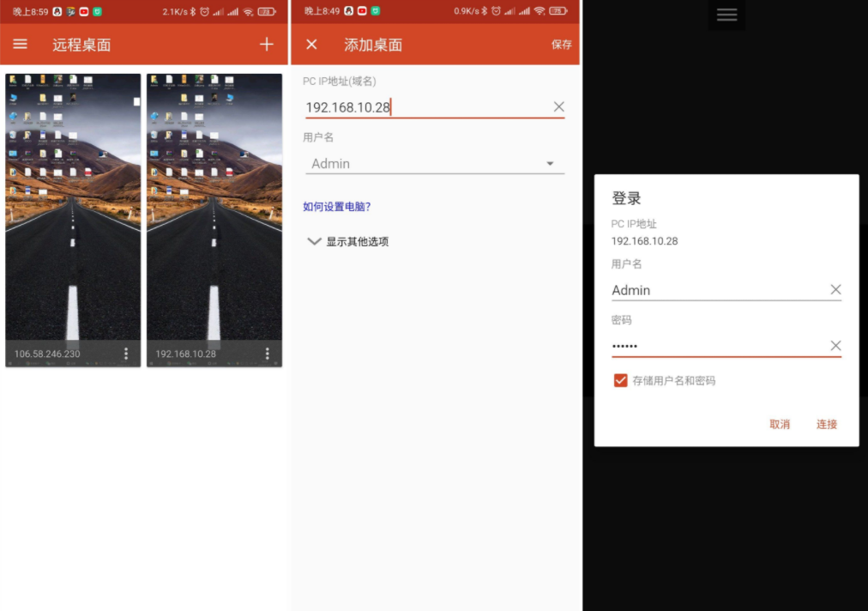Tap 保存 to save the new desktop
Screen dimensions: 868x611
[561, 44]
